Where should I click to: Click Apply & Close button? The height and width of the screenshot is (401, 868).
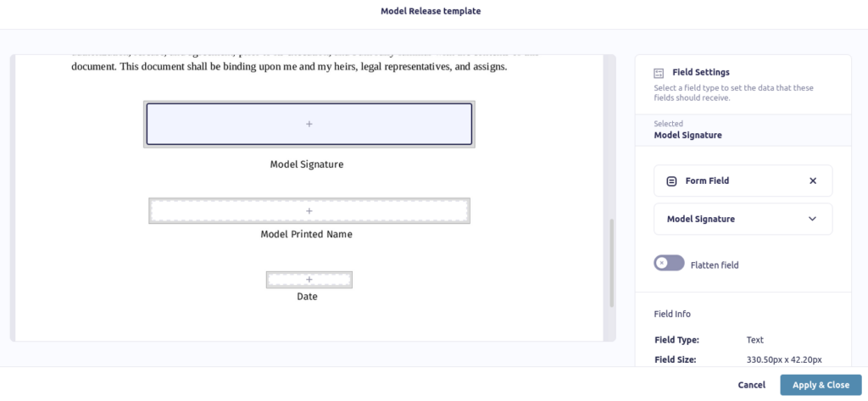point(821,385)
